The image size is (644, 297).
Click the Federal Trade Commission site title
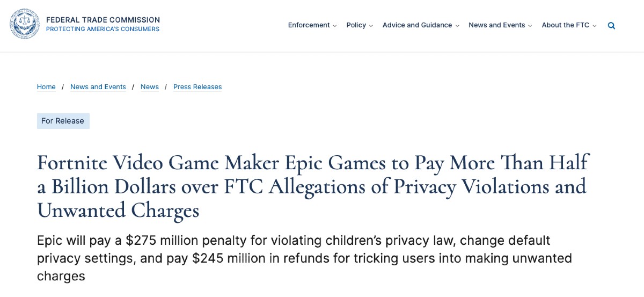(x=103, y=20)
